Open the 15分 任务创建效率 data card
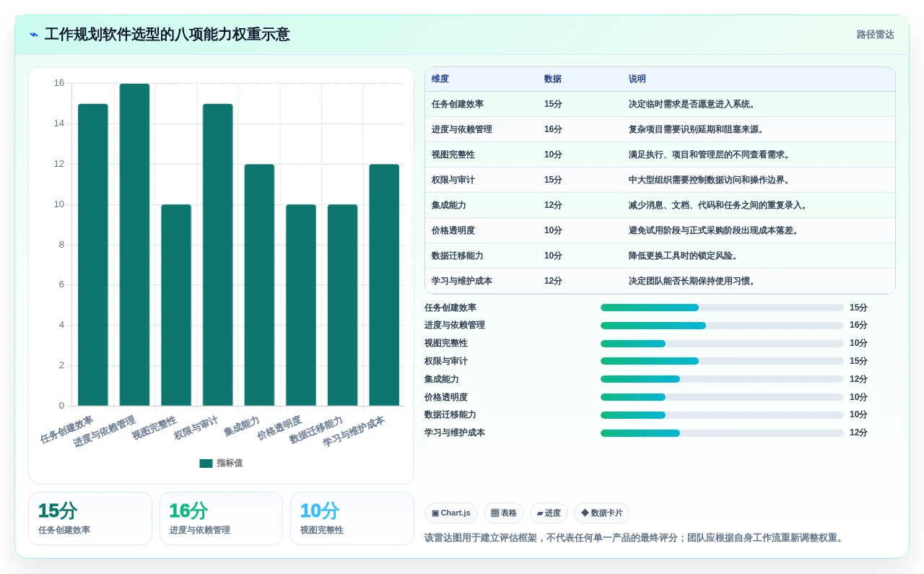This screenshot has height=574, width=924. tap(90, 518)
